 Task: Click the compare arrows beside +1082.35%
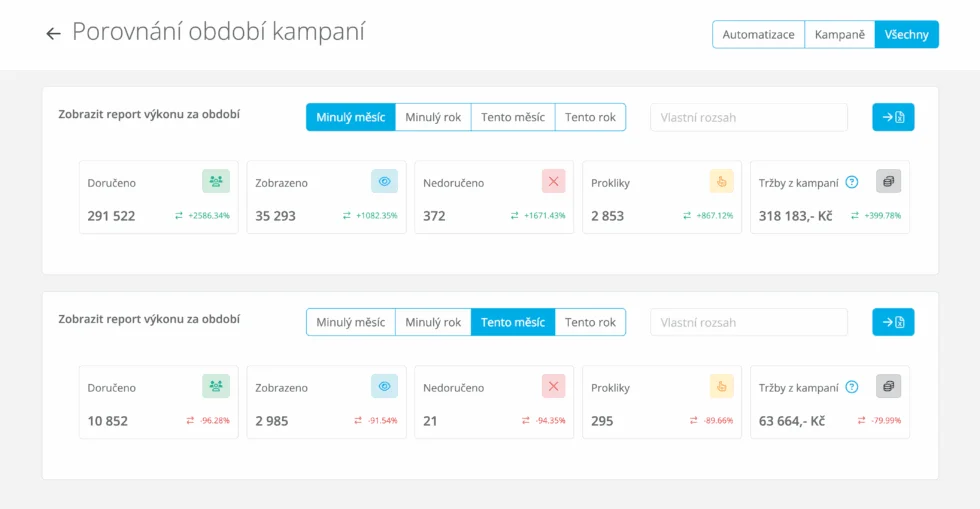[x=347, y=216]
